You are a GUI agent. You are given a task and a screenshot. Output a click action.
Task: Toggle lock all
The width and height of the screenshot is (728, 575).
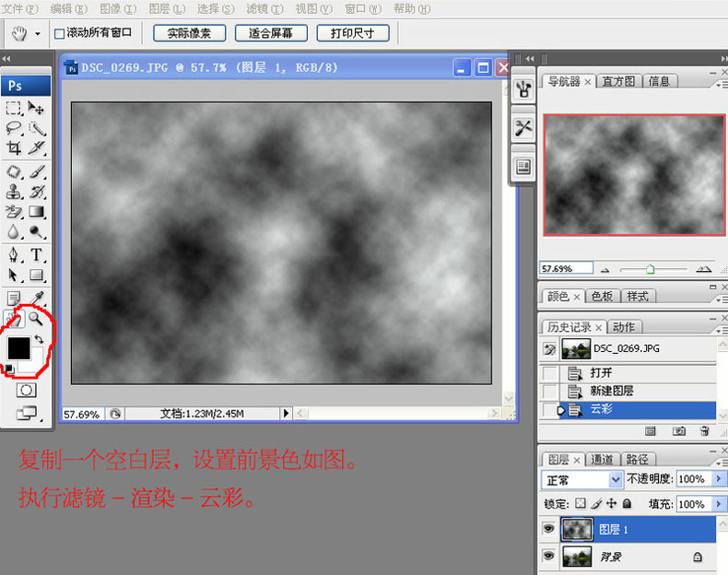tap(627, 503)
